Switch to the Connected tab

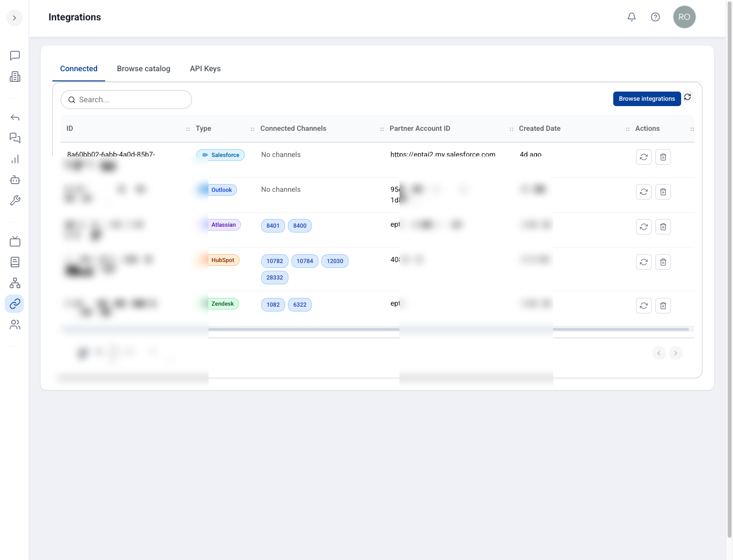click(79, 69)
